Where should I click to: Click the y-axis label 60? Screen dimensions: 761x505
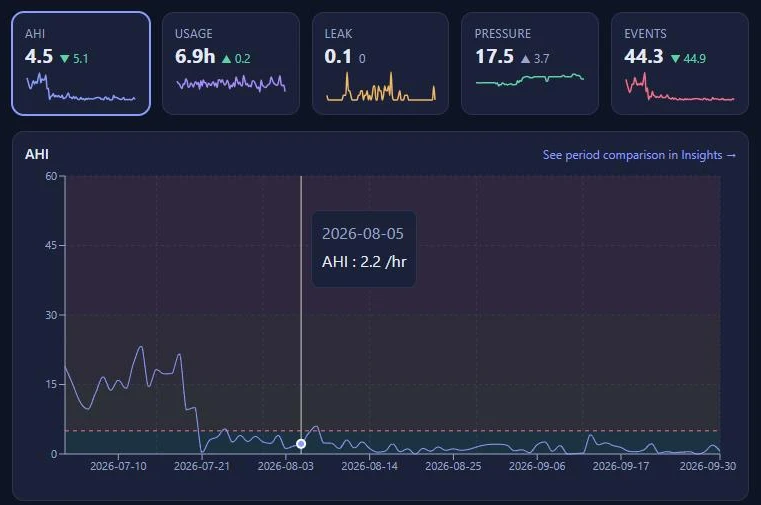(51, 176)
